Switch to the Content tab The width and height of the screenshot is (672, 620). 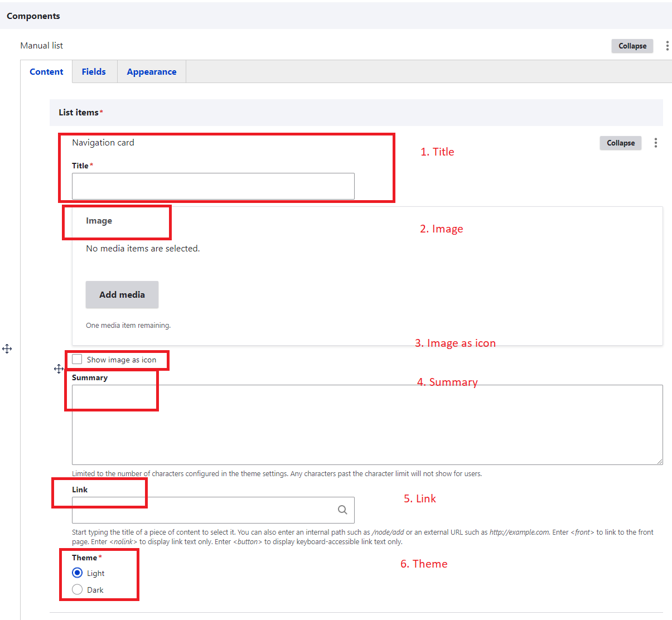coord(46,72)
